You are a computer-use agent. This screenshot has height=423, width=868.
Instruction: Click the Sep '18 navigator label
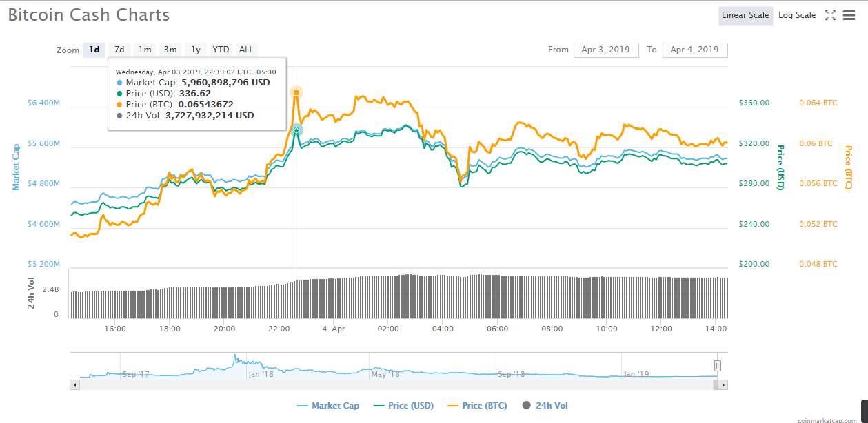pyautogui.click(x=511, y=374)
